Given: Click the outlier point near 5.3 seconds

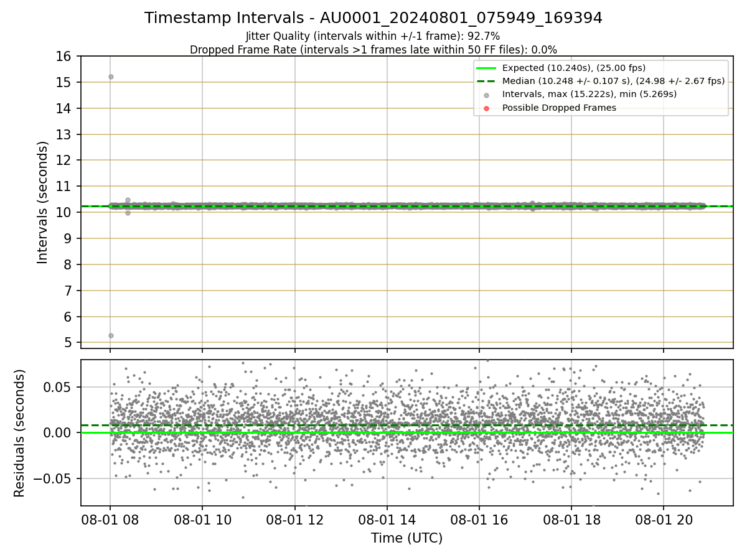Looking at the screenshot, I should (x=111, y=335).
